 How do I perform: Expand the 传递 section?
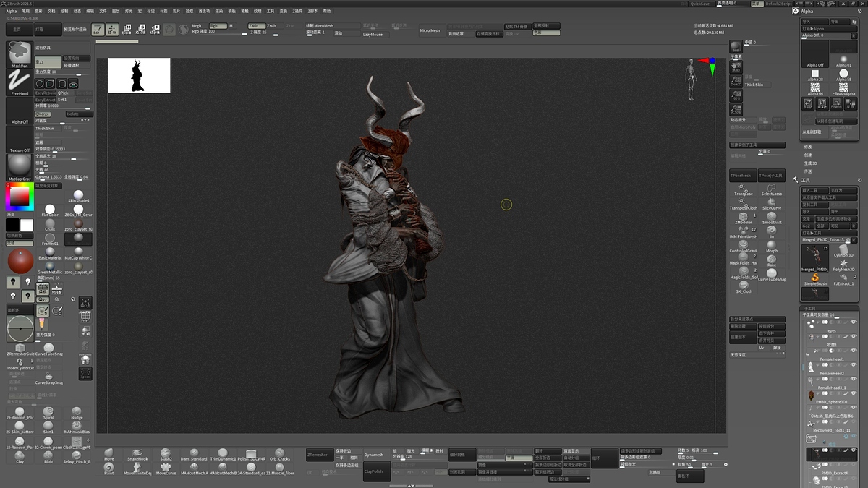click(x=808, y=171)
